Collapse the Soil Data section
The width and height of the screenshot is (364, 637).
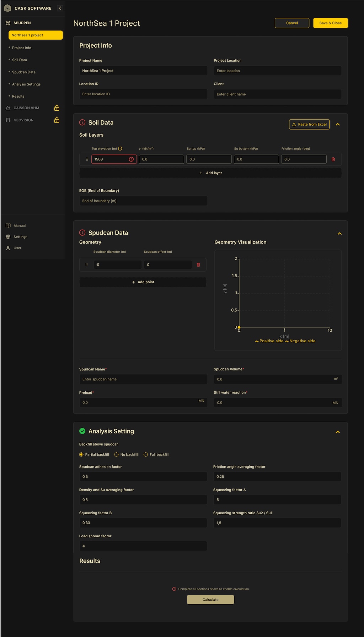coord(338,125)
